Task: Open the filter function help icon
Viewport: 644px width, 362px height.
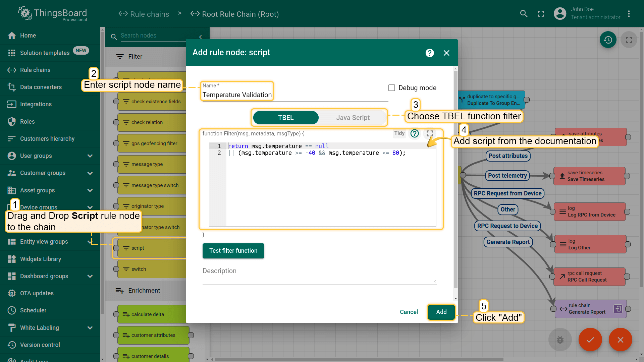Action: click(415, 133)
